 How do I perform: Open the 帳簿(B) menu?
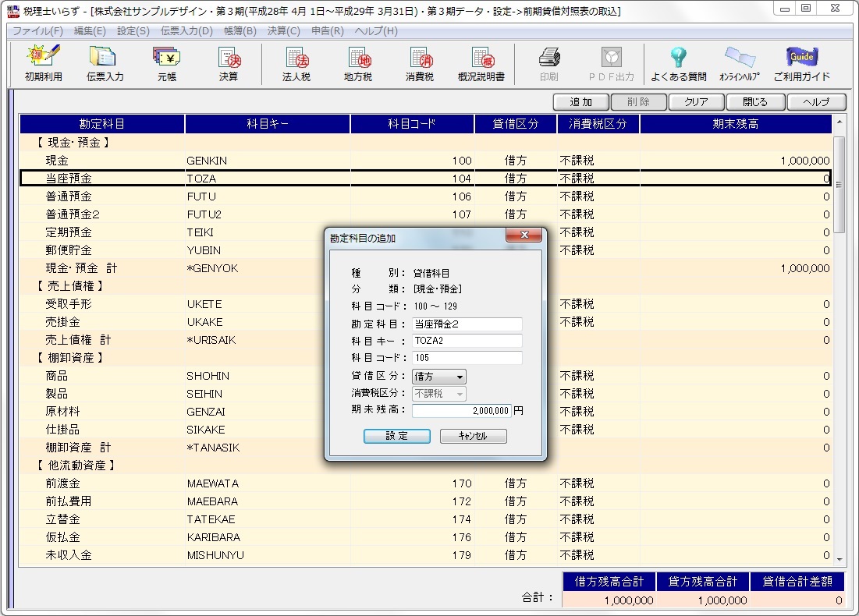(x=240, y=31)
